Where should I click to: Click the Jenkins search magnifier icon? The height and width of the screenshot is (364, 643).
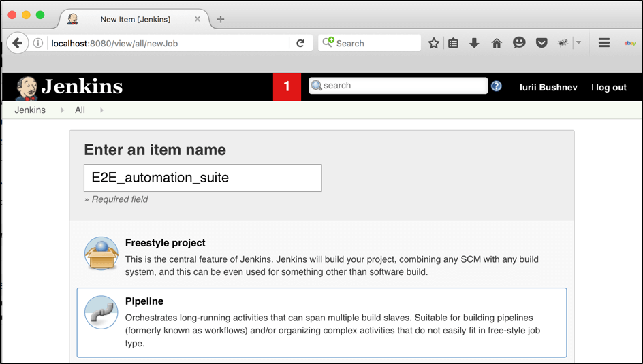point(316,85)
